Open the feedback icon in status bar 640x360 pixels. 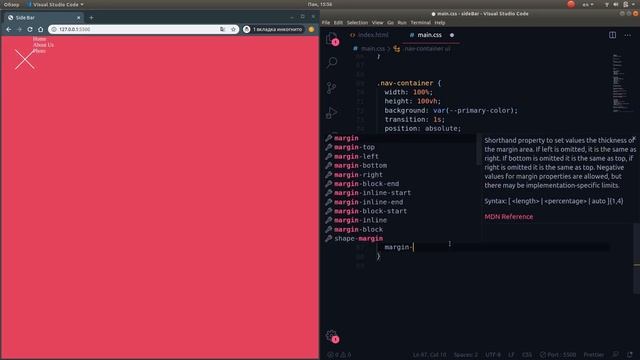616,355
